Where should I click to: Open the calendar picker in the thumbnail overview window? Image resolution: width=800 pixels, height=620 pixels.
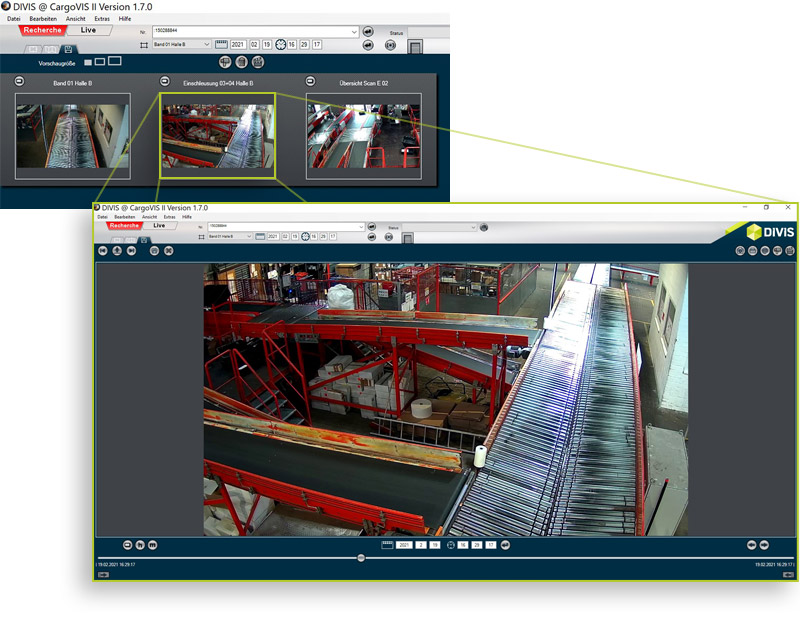(x=221, y=44)
